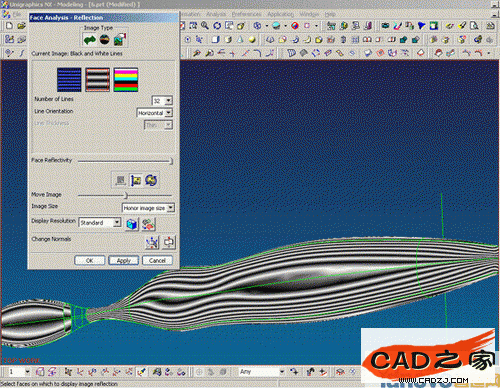Click the first Change Normals icon

(x=152, y=242)
